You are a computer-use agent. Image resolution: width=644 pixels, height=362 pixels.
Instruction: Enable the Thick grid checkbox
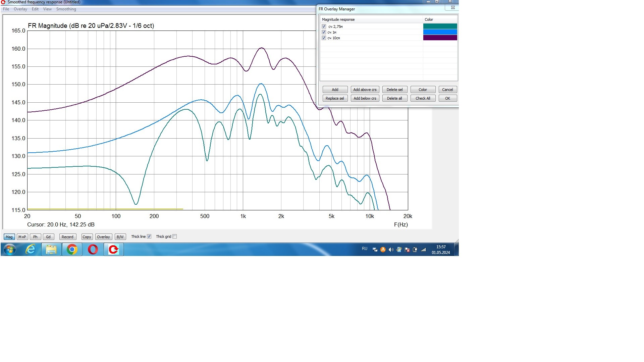tap(174, 237)
